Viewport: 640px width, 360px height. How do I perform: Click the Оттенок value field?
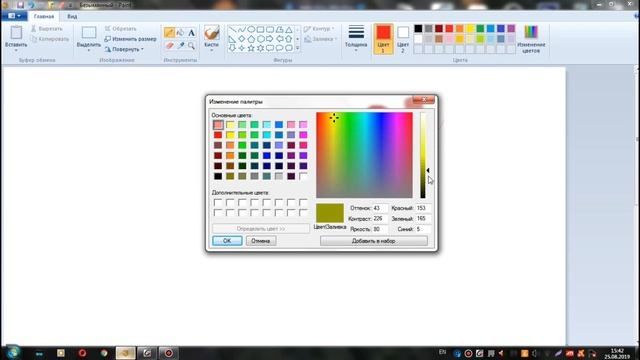pos(379,208)
